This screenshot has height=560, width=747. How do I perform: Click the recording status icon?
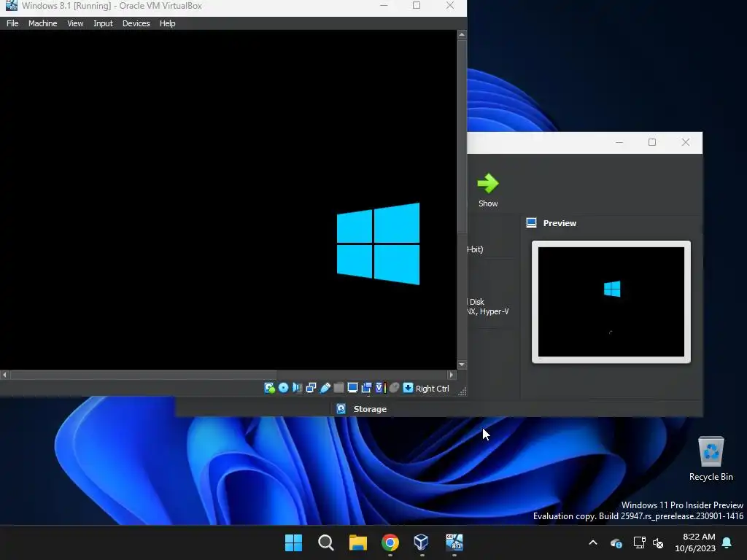click(366, 388)
